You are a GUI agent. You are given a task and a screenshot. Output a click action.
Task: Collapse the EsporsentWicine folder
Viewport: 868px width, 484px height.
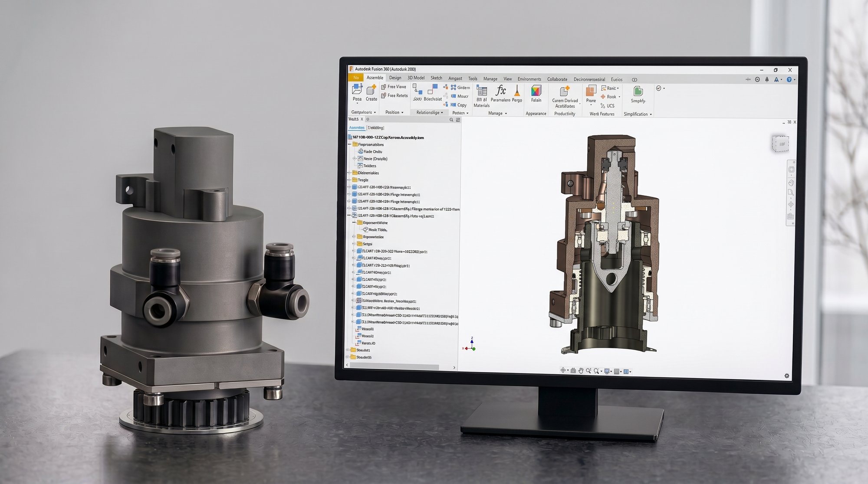click(x=354, y=222)
